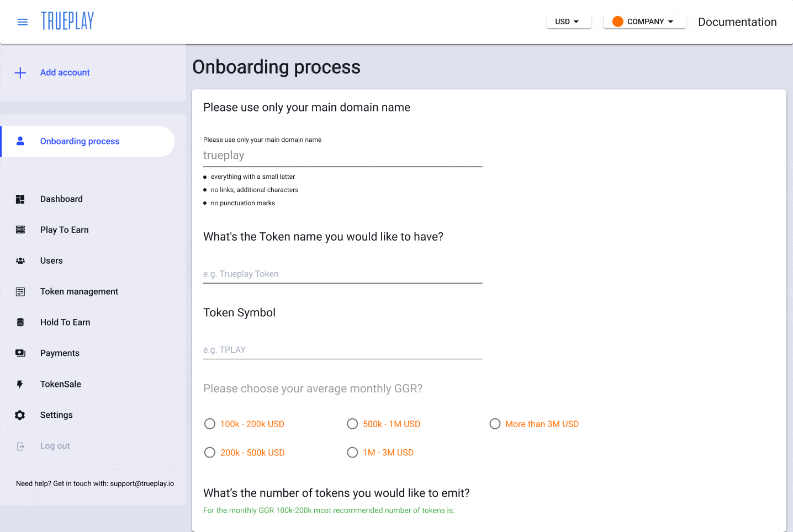
Task: Open the Payments menu item
Action: pos(60,353)
